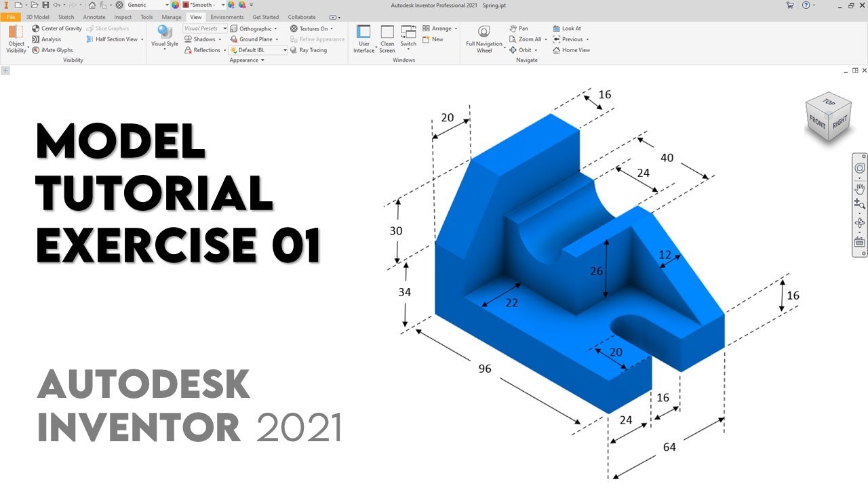
Task: Open Object Visibility tool
Action: [16, 39]
